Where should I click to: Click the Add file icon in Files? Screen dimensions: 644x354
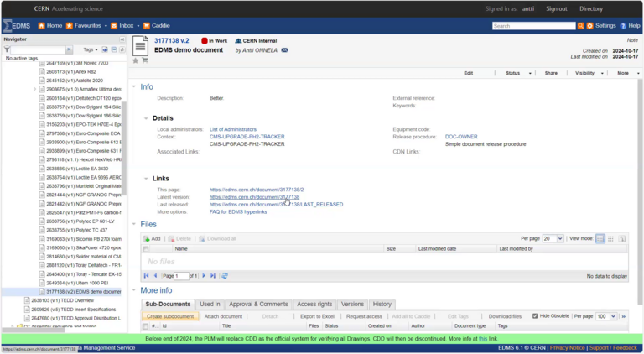146,238
